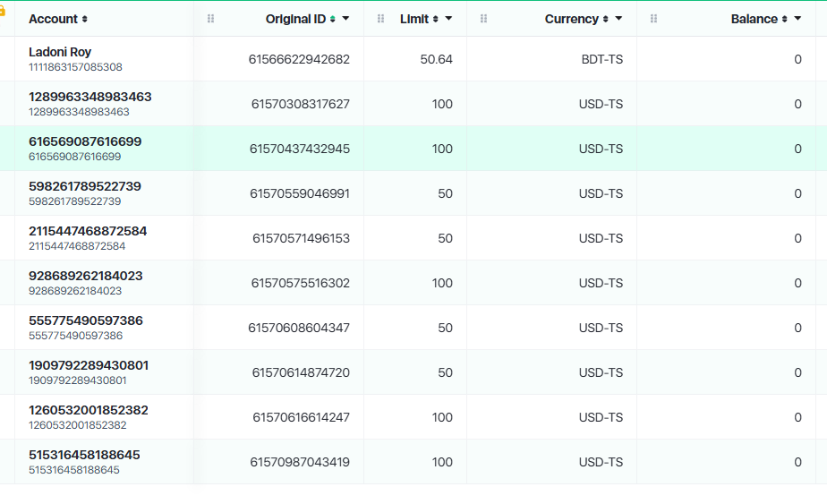
Task: Sort rows by Limit column
Action: coord(436,19)
